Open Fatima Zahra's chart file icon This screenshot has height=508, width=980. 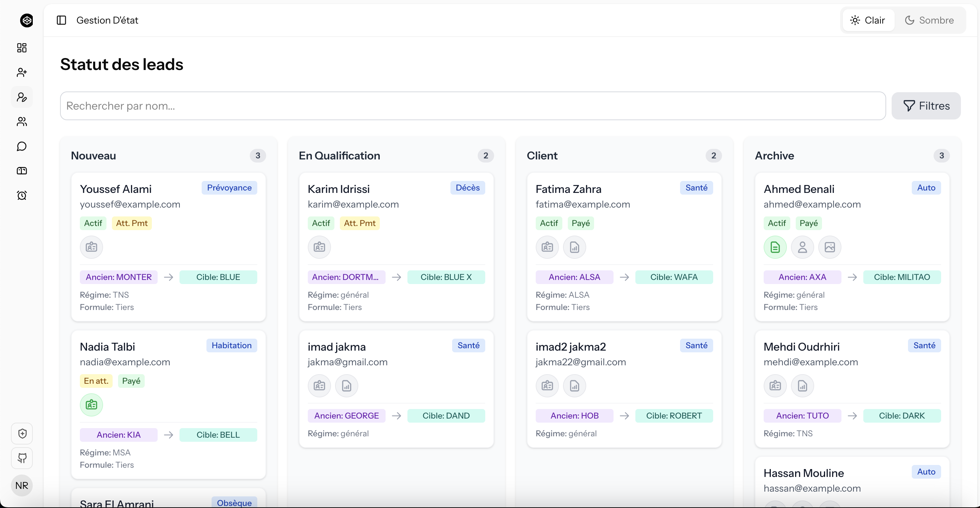[574, 247]
